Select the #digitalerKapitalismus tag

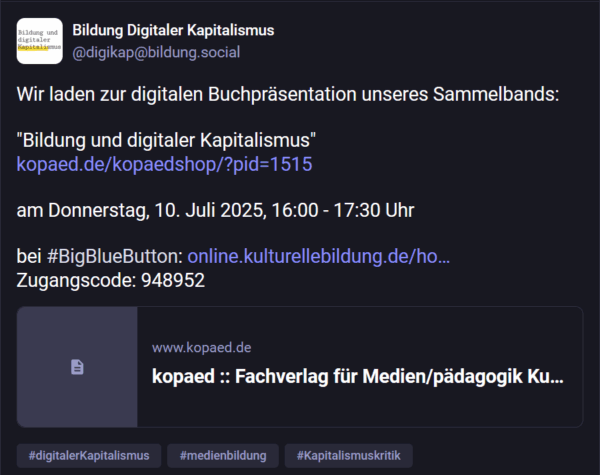(x=88, y=456)
